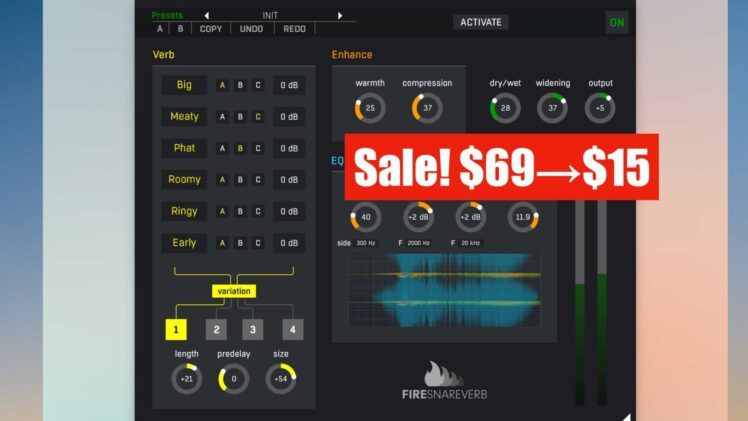Select variant B for Phat
This screenshot has height=421, width=748.
(240, 148)
